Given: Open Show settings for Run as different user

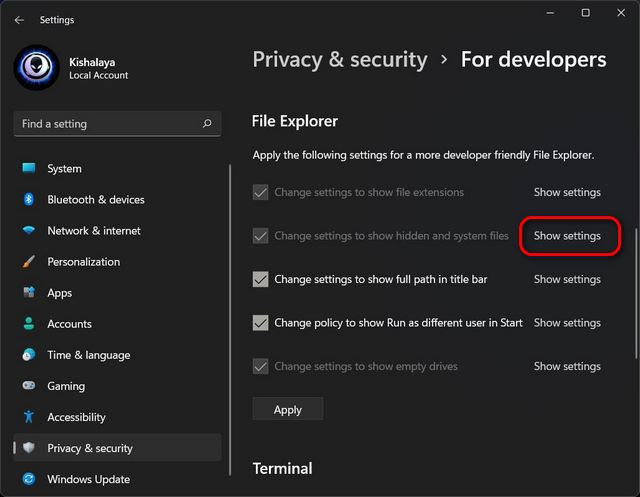Looking at the screenshot, I should coord(567,323).
